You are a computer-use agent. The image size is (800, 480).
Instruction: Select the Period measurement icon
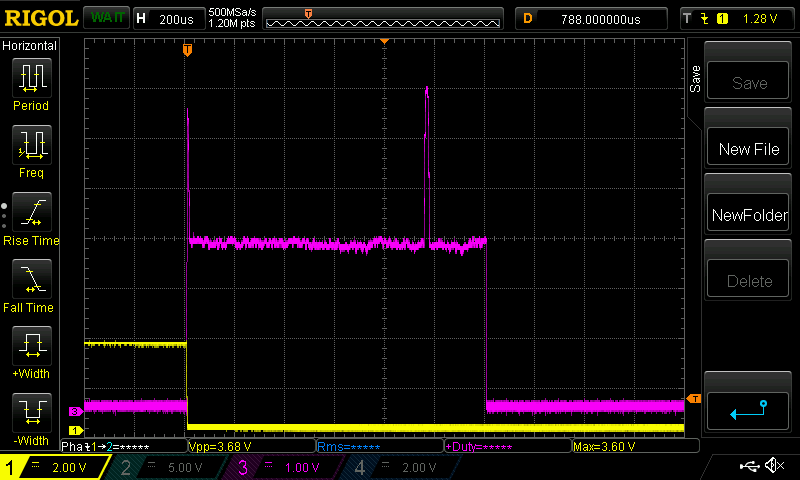[x=31, y=78]
